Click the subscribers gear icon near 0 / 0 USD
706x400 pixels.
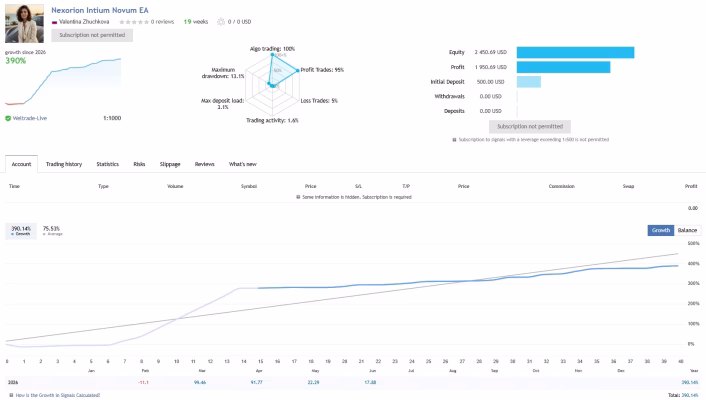pyautogui.click(x=221, y=22)
